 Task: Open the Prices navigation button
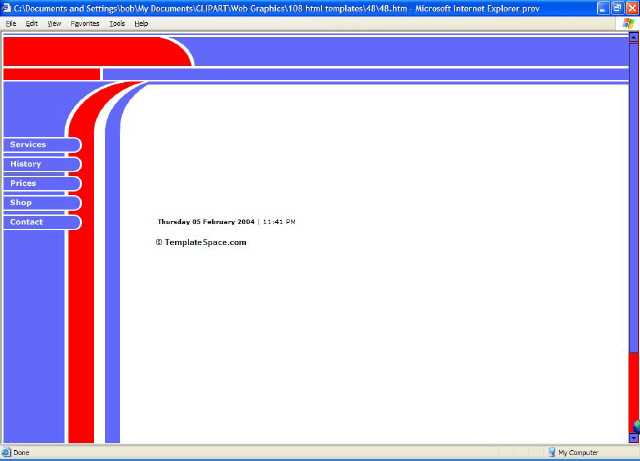tap(40, 183)
